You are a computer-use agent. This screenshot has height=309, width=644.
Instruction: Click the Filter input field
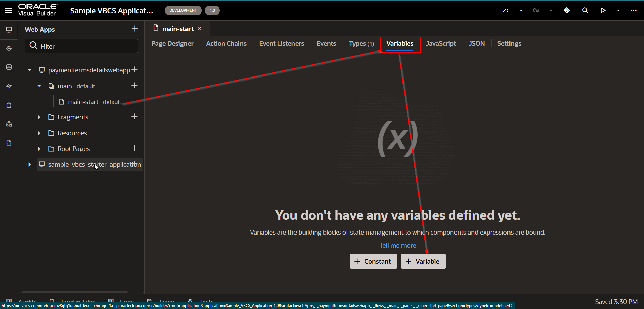(81, 46)
